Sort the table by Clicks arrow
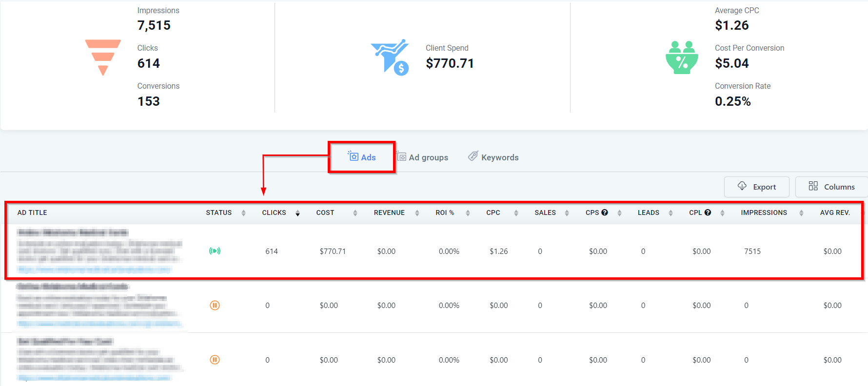Screen dimensions: 868x386 coord(297,213)
